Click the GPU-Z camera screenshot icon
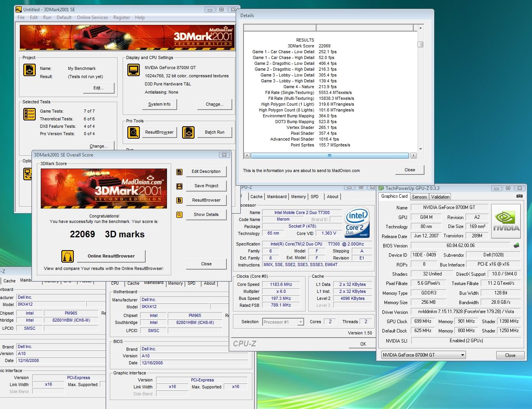 (x=519, y=196)
